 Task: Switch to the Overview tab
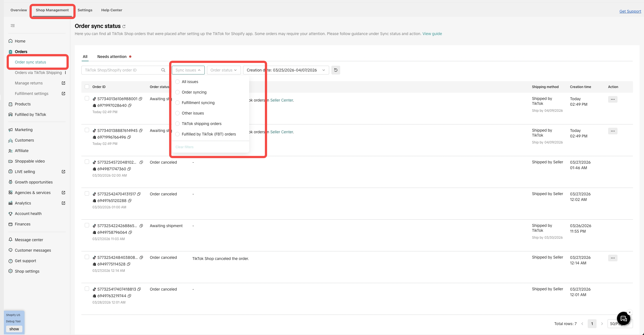[x=19, y=10]
